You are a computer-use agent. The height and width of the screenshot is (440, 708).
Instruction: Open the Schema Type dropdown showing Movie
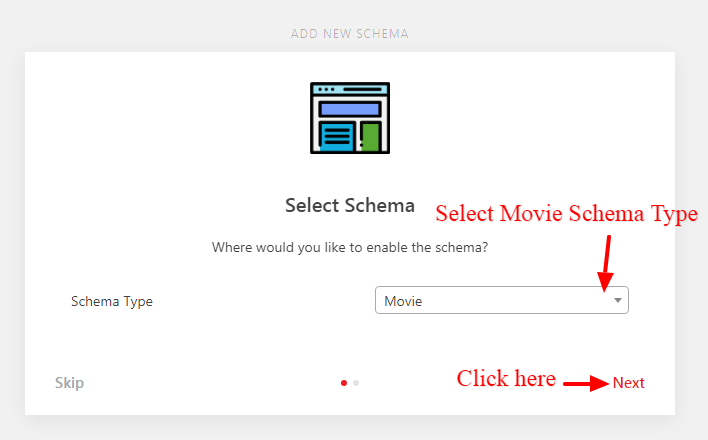(x=502, y=300)
